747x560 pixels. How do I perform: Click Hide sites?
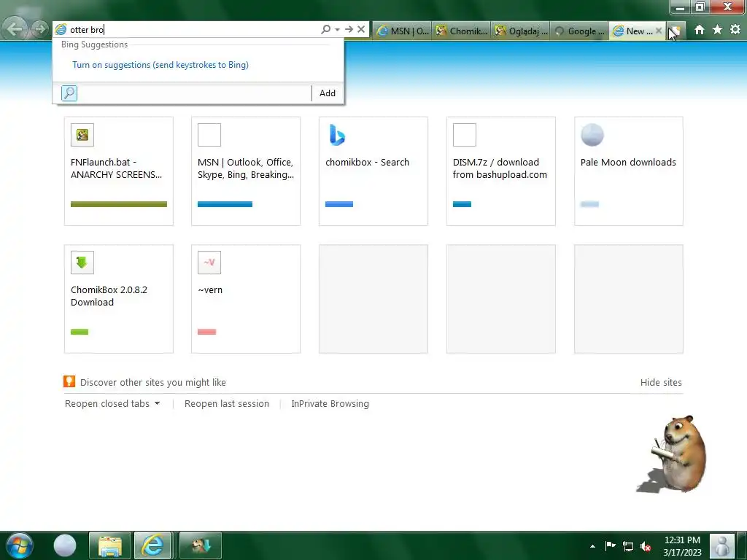coord(661,382)
